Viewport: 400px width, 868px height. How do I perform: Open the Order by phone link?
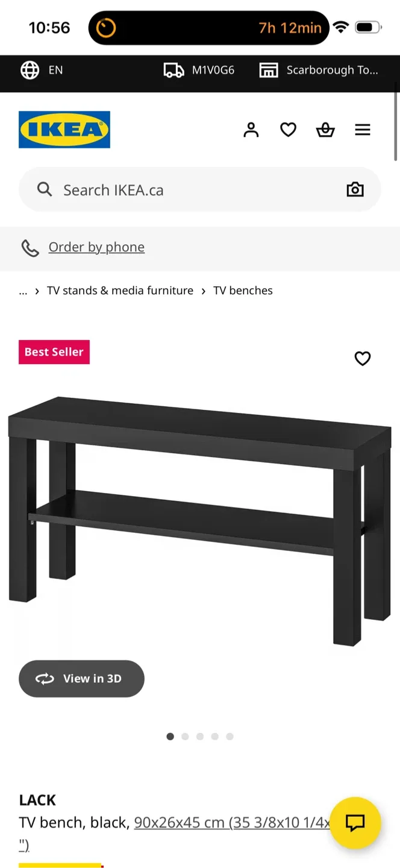(96, 247)
